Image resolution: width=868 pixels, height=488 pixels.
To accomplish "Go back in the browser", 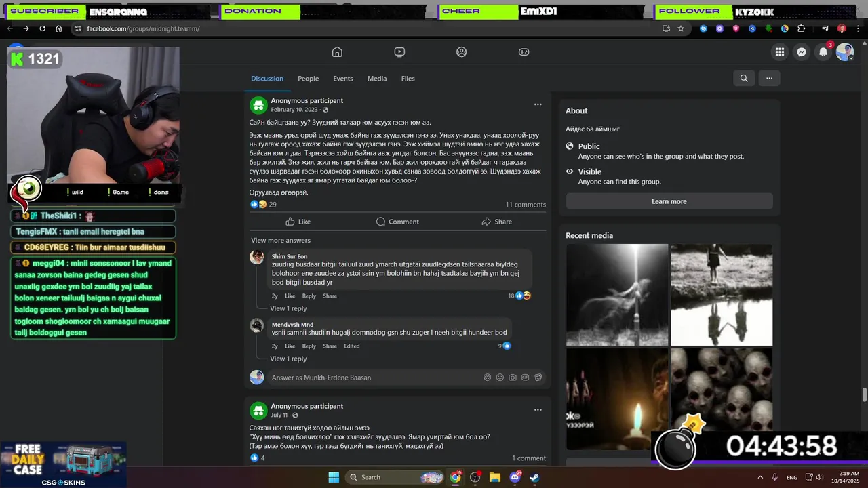I will [x=9, y=28].
